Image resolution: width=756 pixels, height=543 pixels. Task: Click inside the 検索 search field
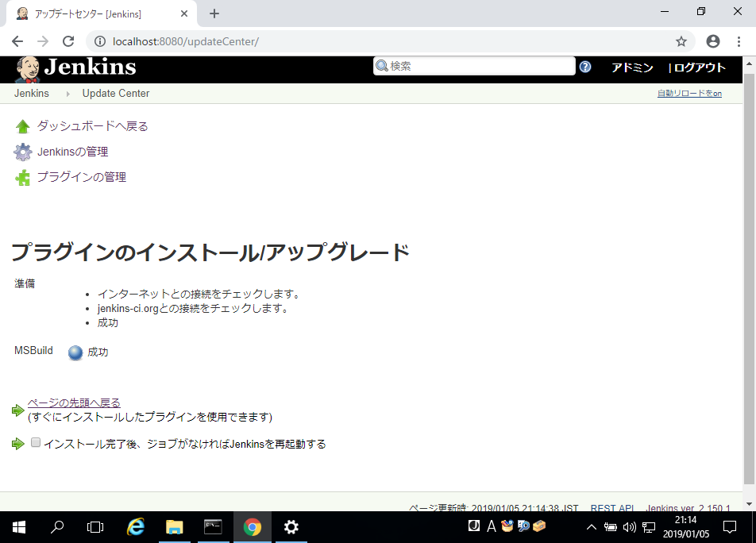(x=473, y=66)
